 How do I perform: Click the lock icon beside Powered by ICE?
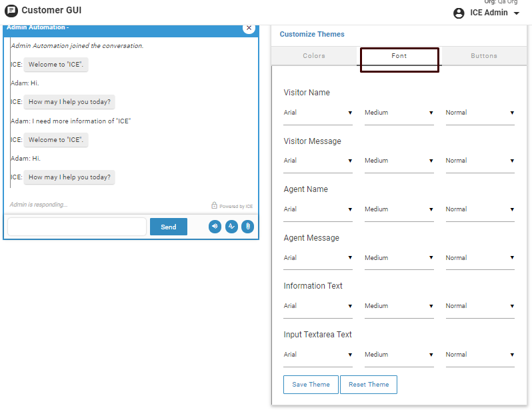click(x=214, y=206)
